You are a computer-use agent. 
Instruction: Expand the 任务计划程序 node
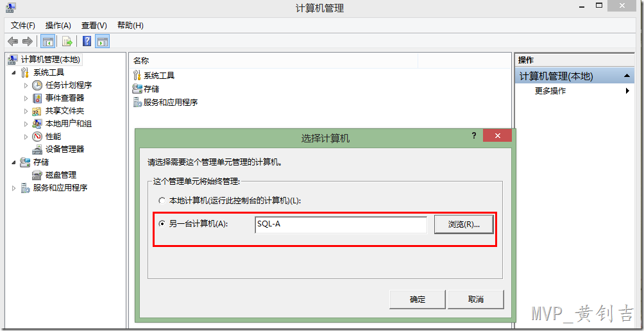coord(26,85)
